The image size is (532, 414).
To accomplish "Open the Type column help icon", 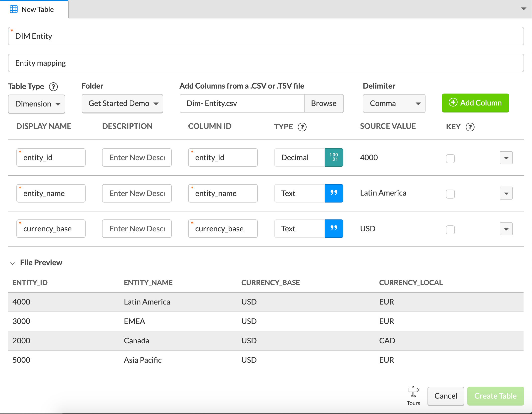I will (x=302, y=127).
